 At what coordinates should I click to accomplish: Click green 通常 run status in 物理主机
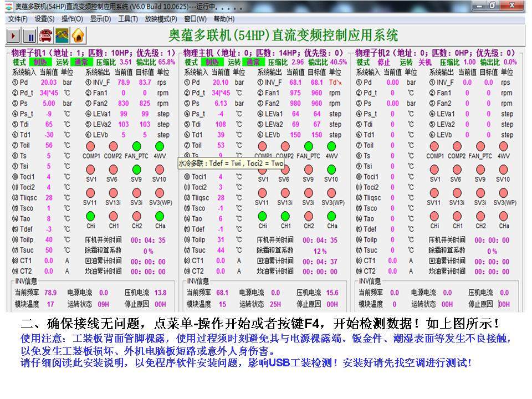pyautogui.click(x=253, y=62)
